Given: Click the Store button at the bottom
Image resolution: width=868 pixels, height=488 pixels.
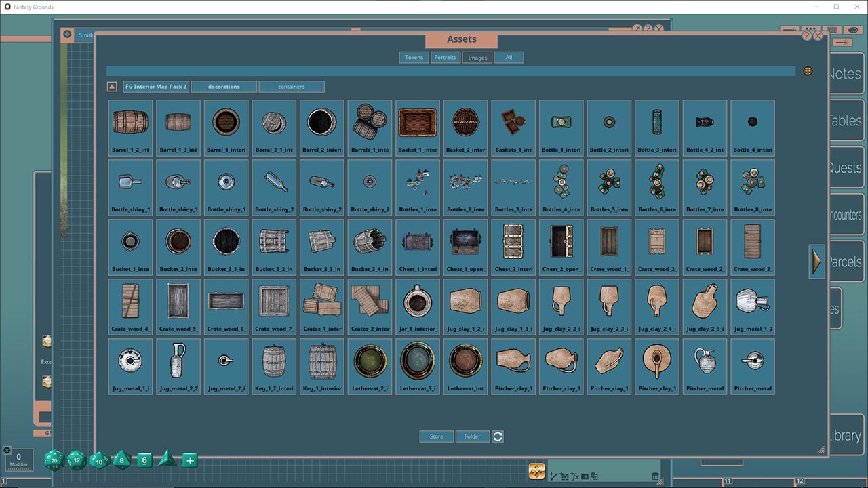Looking at the screenshot, I should tap(436, 436).
